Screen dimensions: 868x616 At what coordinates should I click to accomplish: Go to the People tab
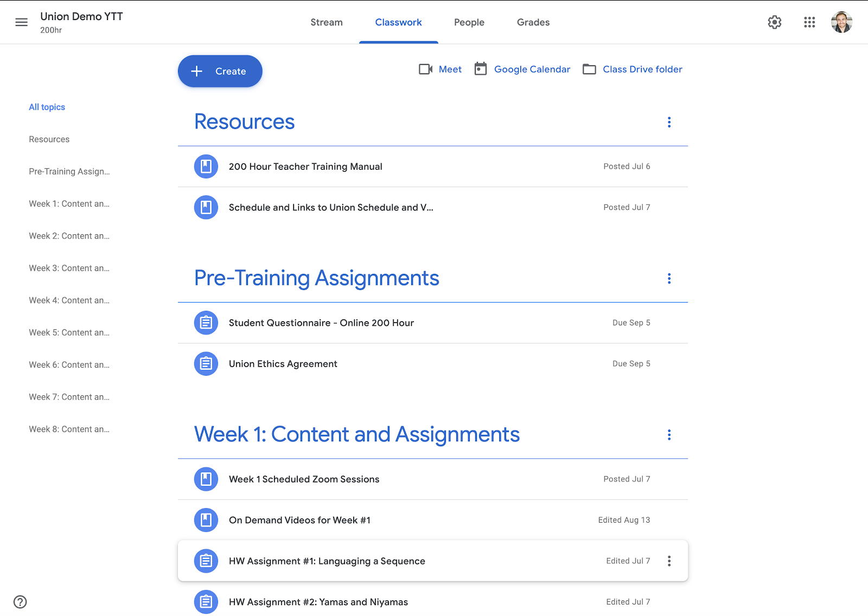469,22
